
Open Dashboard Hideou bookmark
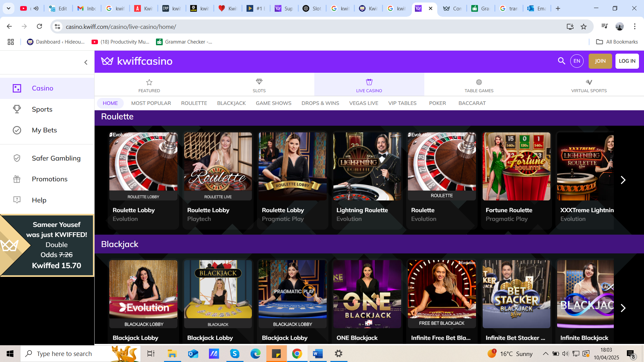coord(56,42)
